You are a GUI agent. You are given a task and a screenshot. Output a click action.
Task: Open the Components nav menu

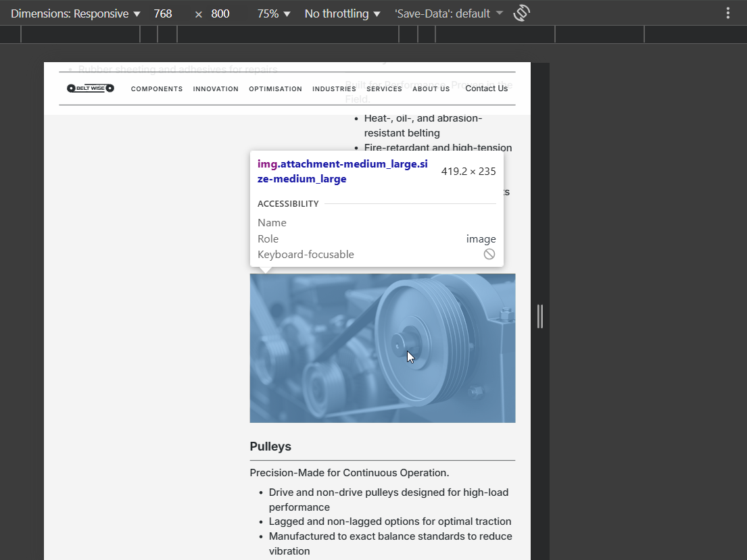(x=157, y=89)
